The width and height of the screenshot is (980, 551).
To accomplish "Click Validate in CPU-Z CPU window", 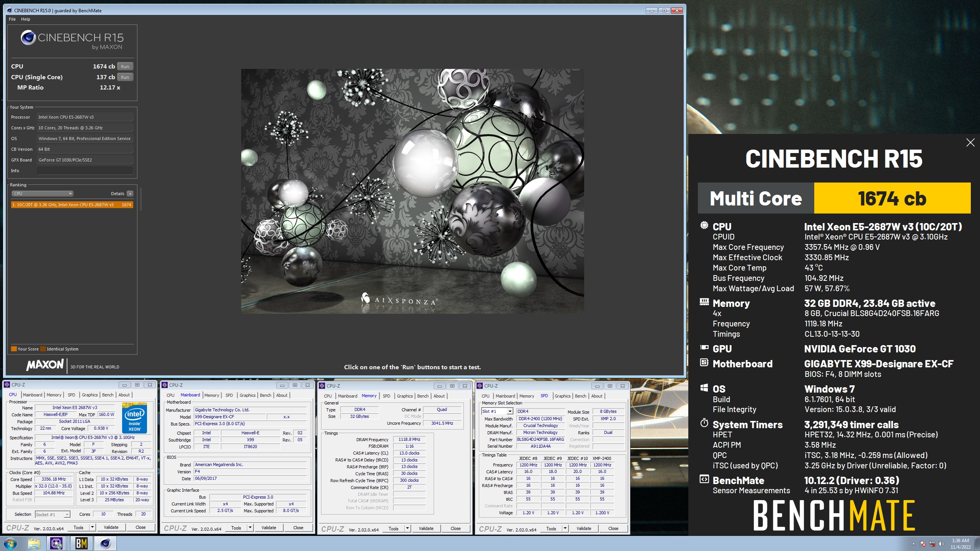I will click(111, 527).
